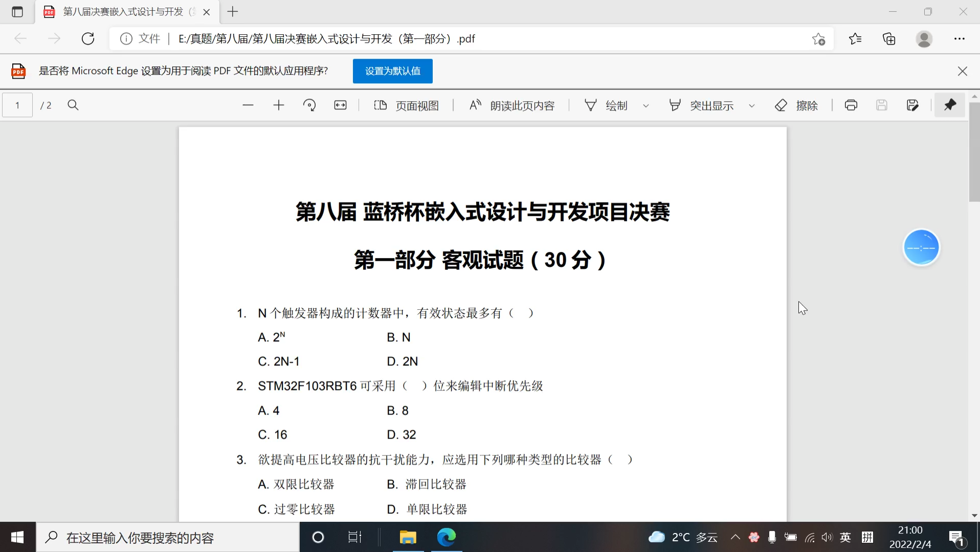The image size is (980, 552).
Task: Click the PDF page number field
Action: [17, 105]
